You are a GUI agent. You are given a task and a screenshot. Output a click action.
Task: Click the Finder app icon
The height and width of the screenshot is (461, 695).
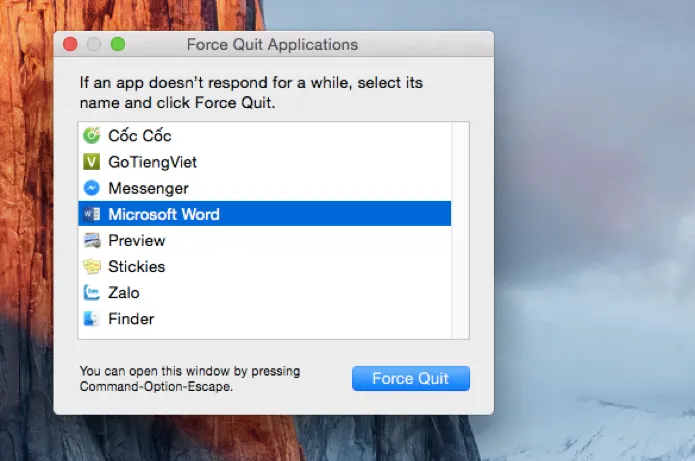point(92,319)
